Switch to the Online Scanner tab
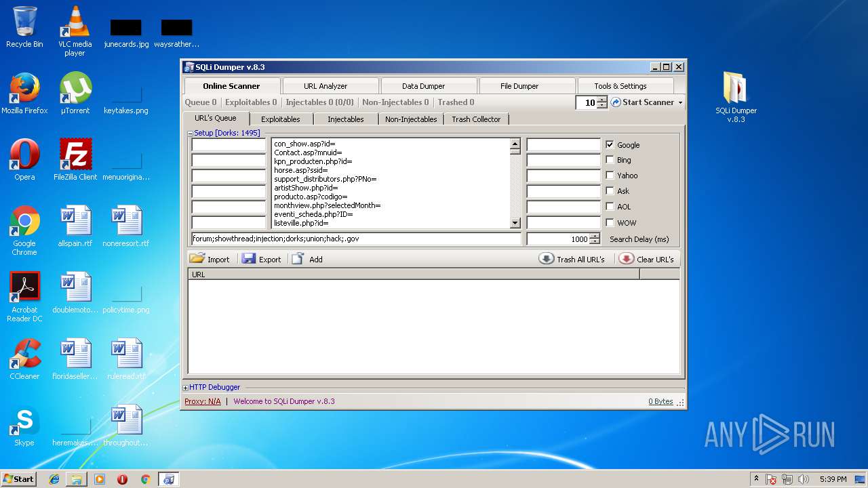868x488 pixels. (x=231, y=86)
